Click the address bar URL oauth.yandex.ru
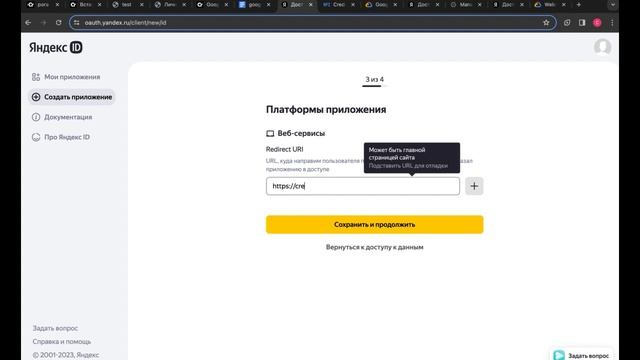Image resolution: width=640 pixels, height=360 pixels. pyautogui.click(x=125, y=23)
